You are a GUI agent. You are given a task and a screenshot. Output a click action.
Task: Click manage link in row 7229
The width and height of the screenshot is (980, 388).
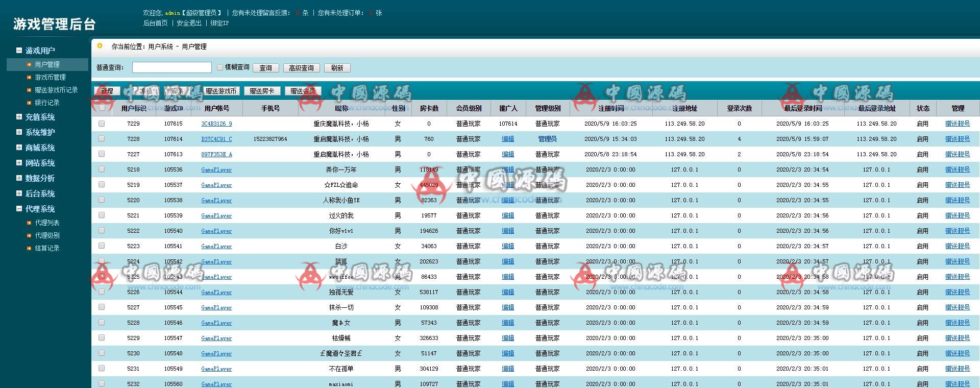tap(958, 124)
